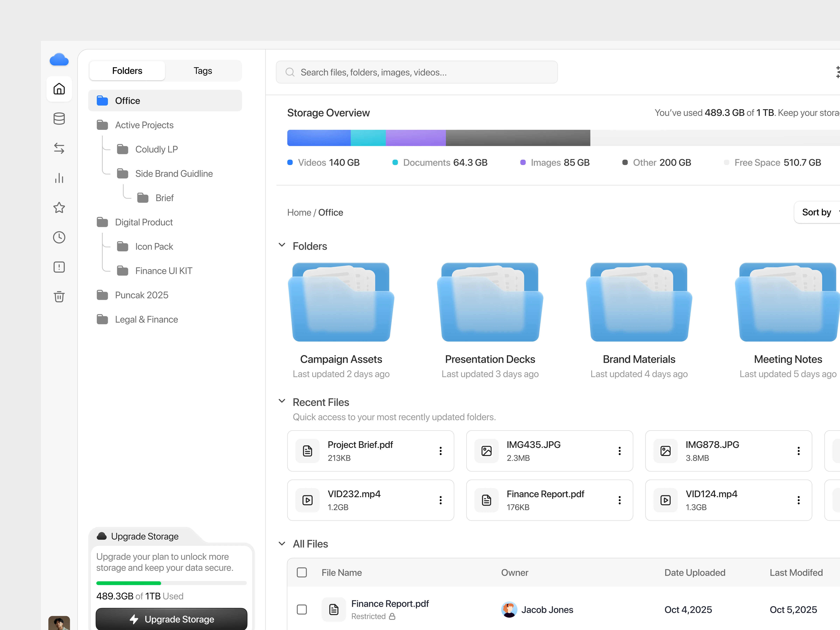Open the database storage sidebar icon
The width and height of the screenshot is (840, 630).
point(59,118)
